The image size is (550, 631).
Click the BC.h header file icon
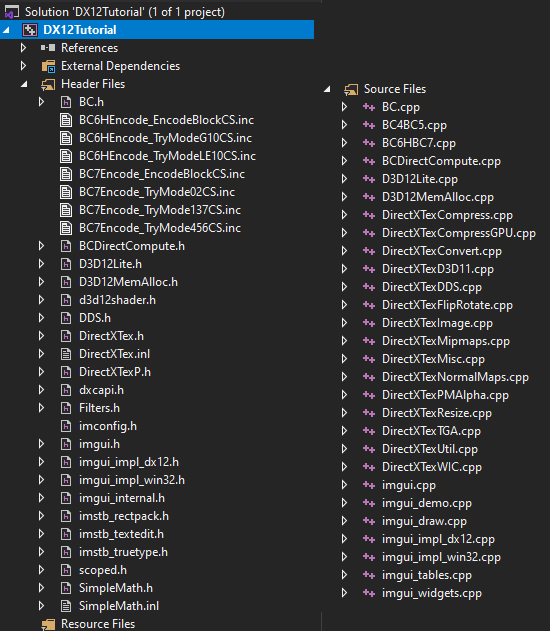point(66,102)
